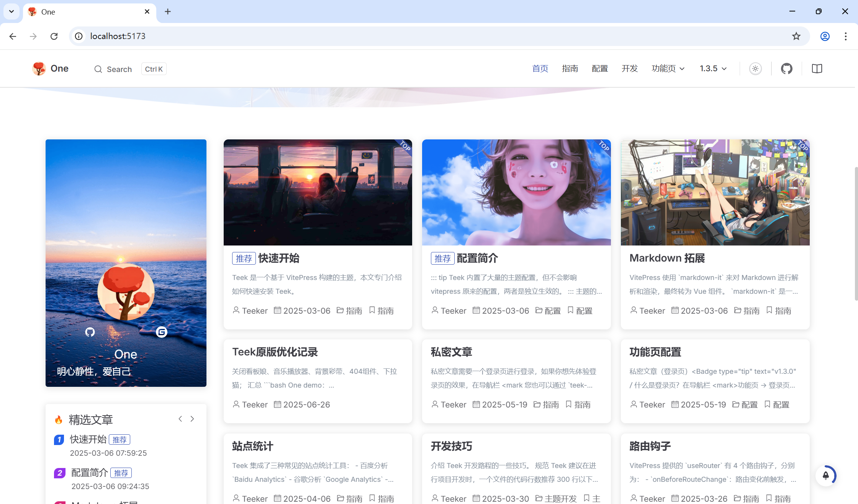This screenshot has height=504, width=858.
Task: Click the GitHub icon on the profile card
Action: point(90,332)
